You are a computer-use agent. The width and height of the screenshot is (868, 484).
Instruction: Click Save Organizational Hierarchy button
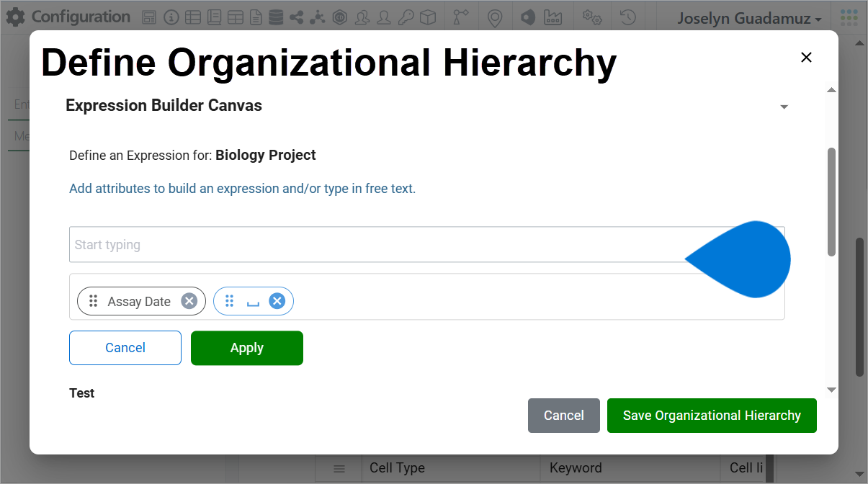pos(712,416)
